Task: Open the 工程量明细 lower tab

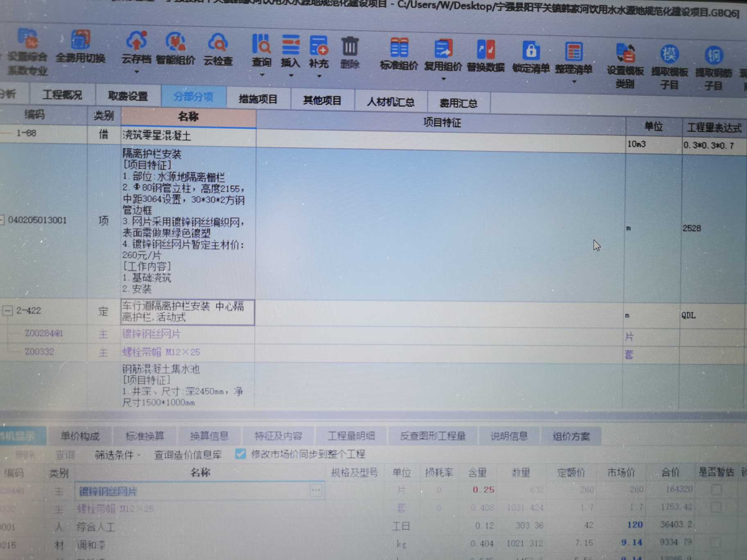Action: [x=351, y=436]
